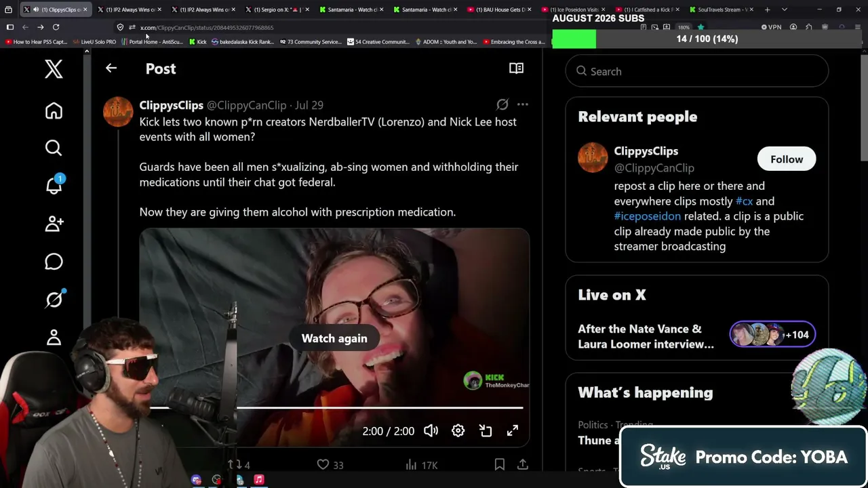The width and height of the screenshot is (868, 488).
Task: Open the Discord icon in the taskbar
Action: pyautogui.click(x=196, y=480)
